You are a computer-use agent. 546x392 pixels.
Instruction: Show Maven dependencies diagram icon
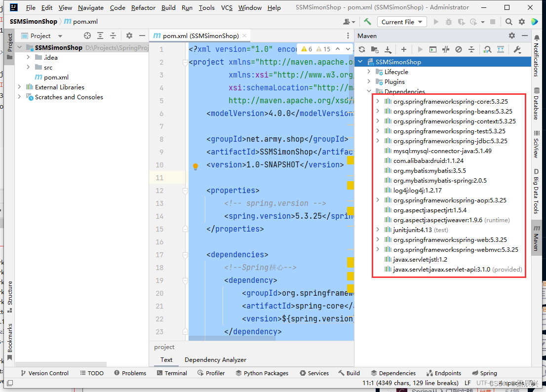pos(501,49)
